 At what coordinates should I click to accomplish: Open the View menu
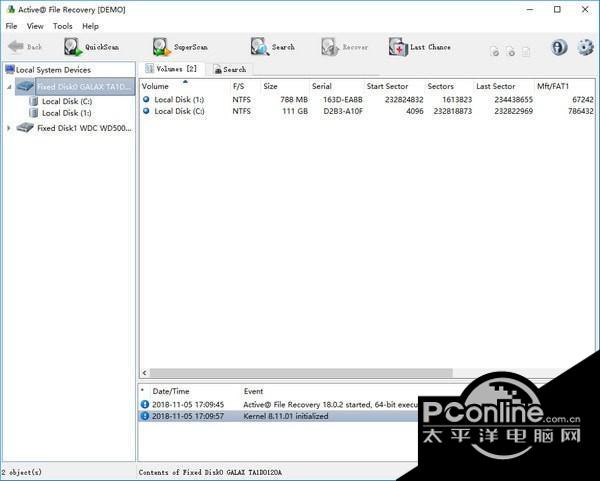35,26
